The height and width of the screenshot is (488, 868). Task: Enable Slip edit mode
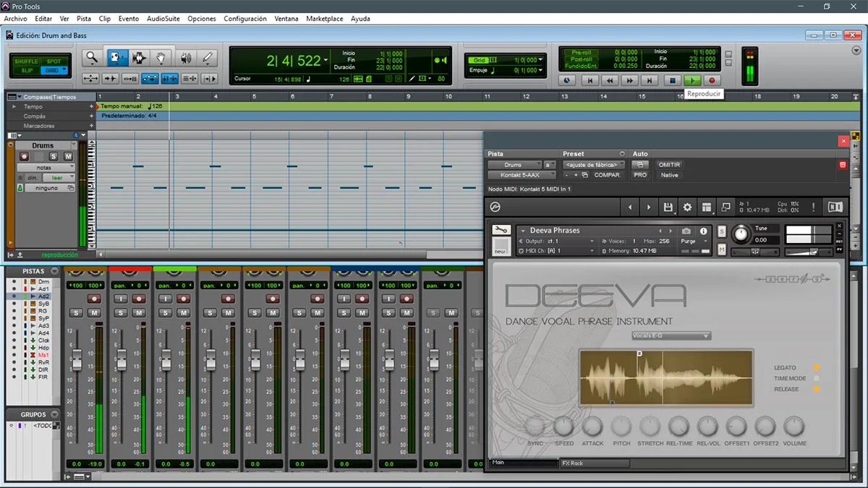(27, 70)
